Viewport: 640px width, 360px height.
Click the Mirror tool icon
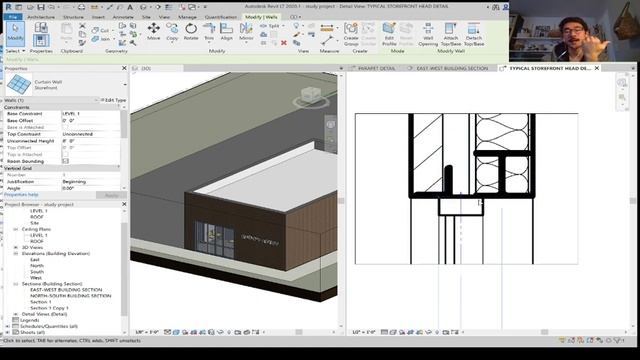click(x=246, y=31)
